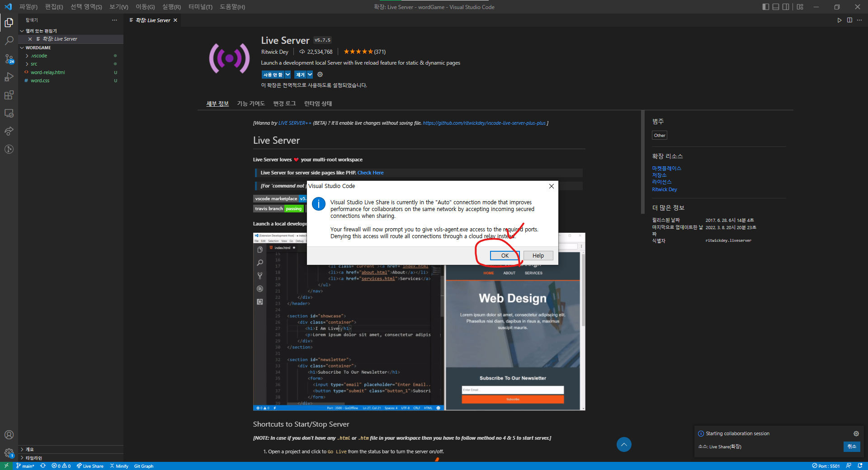
Task: Open the Remote Explorer icon
Action: (x=9, y=113)
